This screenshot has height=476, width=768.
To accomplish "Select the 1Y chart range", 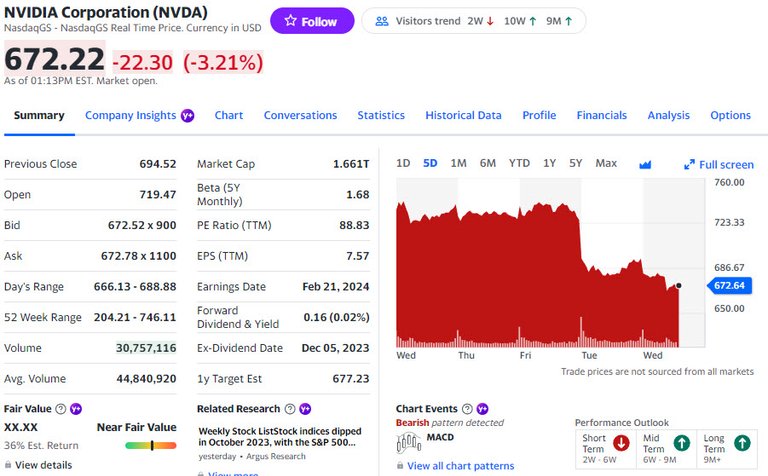I will tap(550, 163).
